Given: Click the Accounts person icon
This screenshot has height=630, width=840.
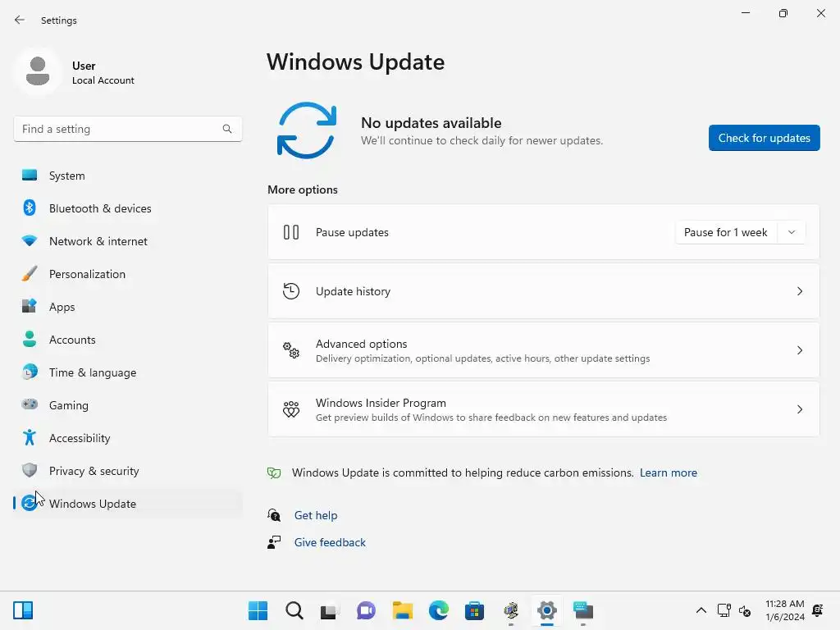Looking at the screenshot, I should pos(30,339).
